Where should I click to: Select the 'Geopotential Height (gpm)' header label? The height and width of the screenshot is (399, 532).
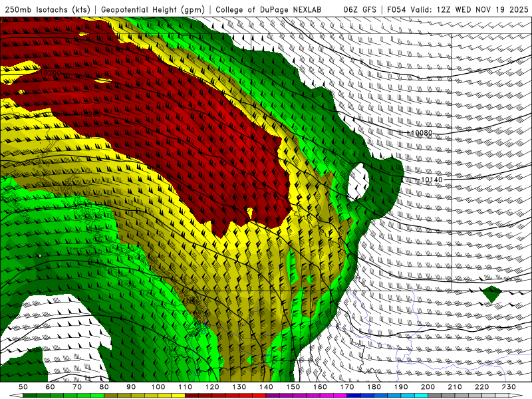tap(153, 9)
